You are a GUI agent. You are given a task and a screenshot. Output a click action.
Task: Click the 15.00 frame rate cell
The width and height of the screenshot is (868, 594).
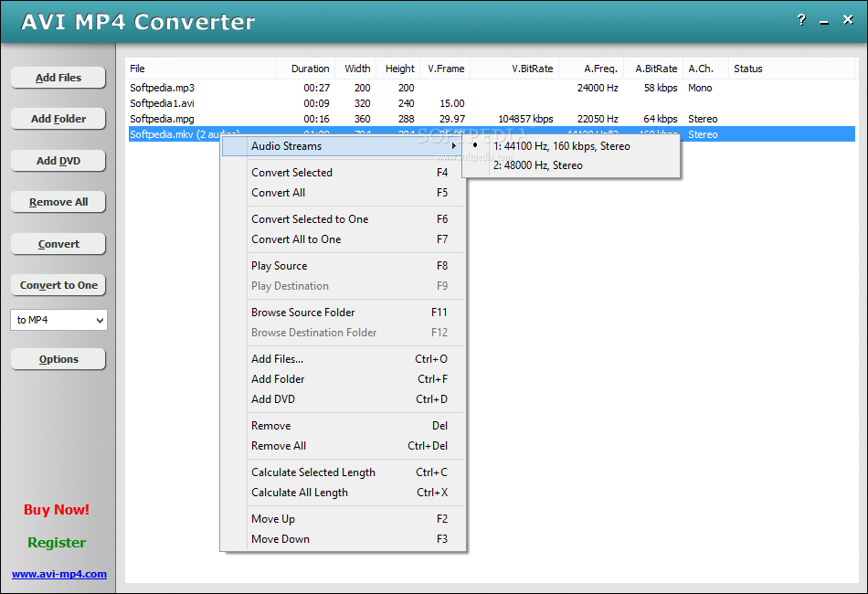point(451,103)
